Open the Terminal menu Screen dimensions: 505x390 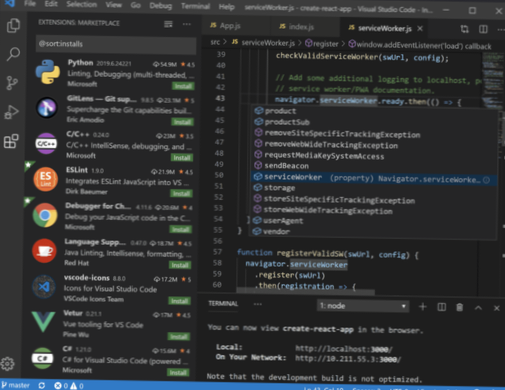[196, 6]
